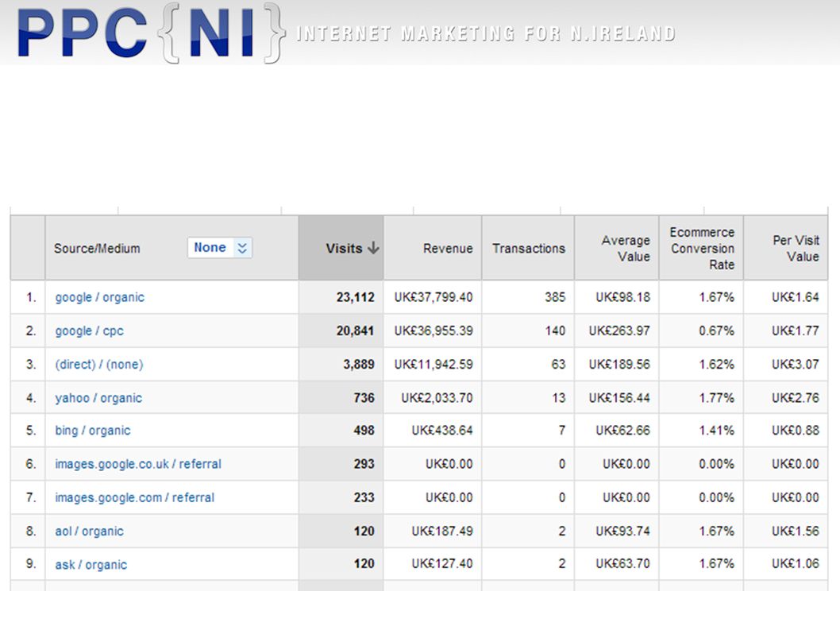Select the 0.67% conversion rate cell
Viewport: 840px width, 630px height.
(x=701, y=330)
